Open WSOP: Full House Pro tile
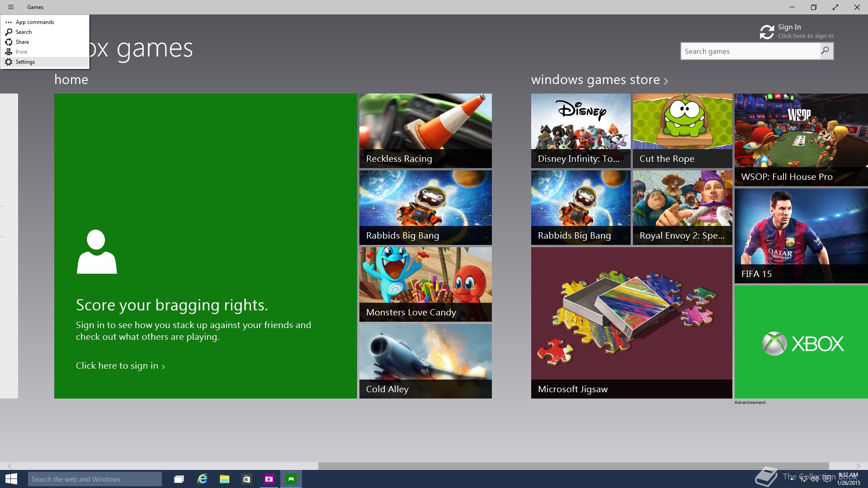 tap(801, 140)
